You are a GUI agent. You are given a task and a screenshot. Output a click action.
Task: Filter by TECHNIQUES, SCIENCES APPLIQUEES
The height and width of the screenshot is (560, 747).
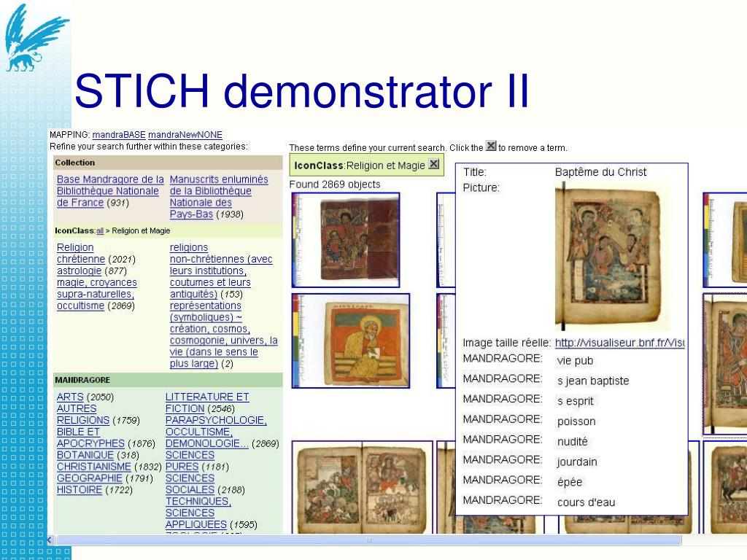(198, 513)
